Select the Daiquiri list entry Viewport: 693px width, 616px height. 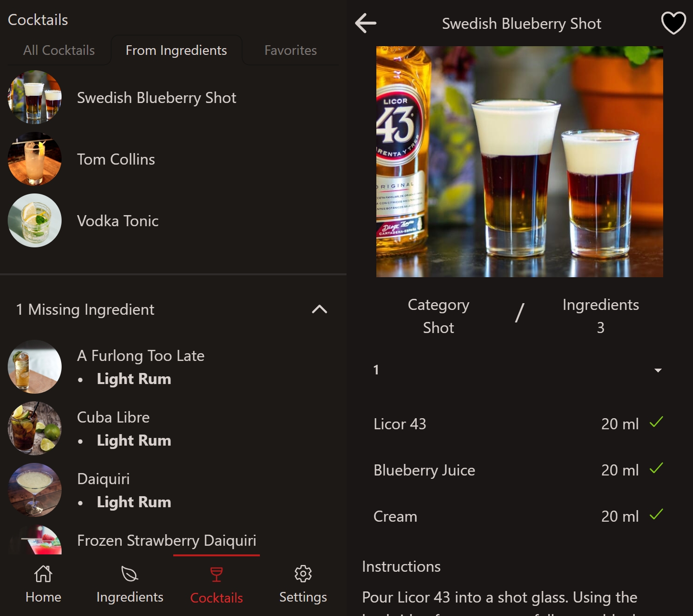pyautogui.click(x=103, y=479)
